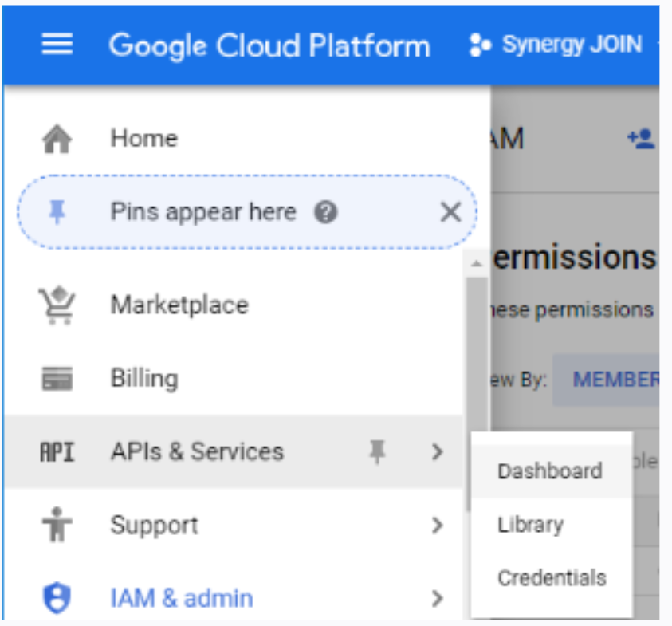Go to Google Cloud Platform home title
Viewport: 672px width, 626px height.
pos(269,46)
